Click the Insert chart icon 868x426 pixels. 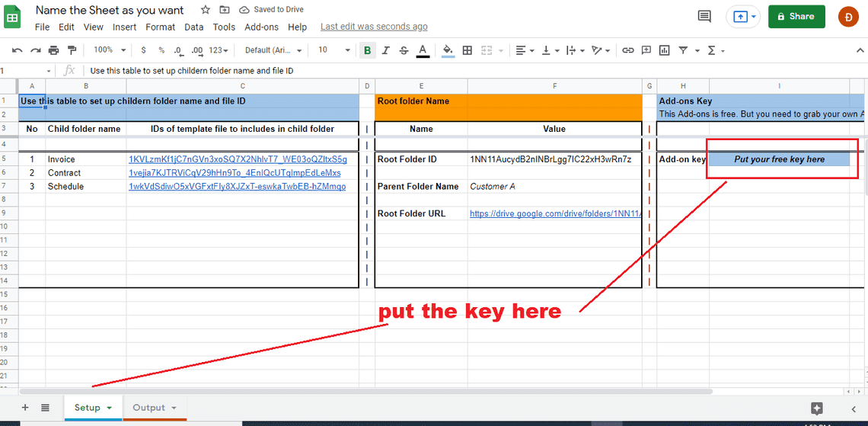665,50
